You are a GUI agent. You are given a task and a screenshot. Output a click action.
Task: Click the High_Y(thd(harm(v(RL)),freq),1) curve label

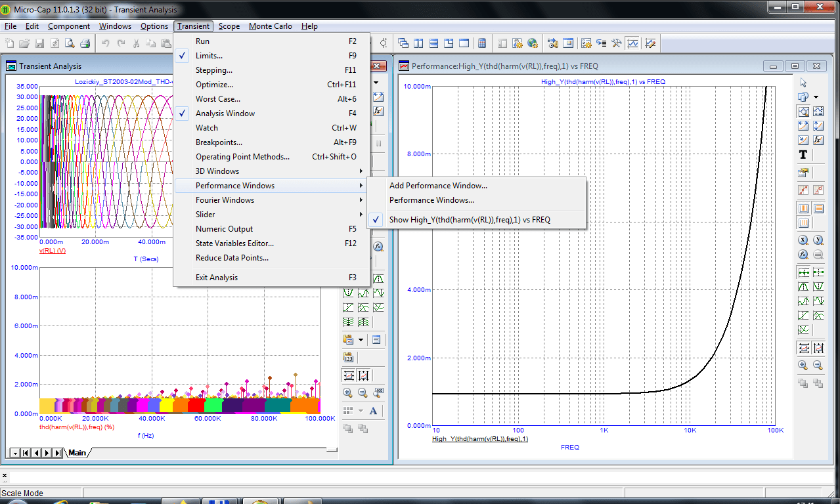coord(480,439)
